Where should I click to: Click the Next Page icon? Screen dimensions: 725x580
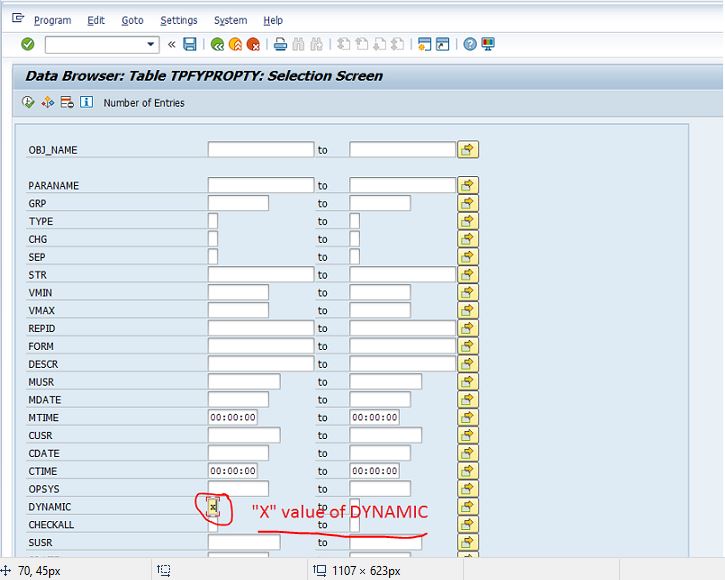380,44
